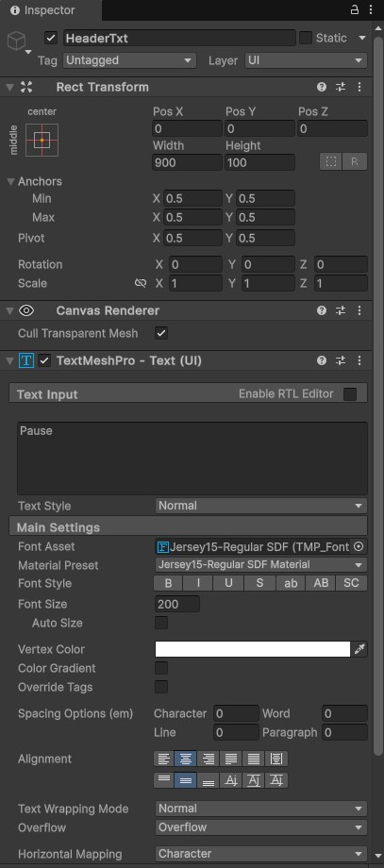
Task: Click the Inspector lock icon
Action: 355,10
